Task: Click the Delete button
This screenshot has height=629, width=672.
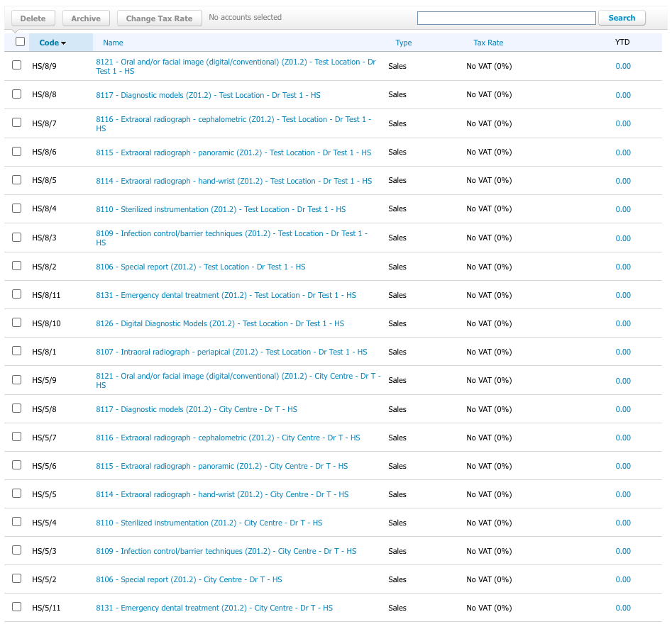Action: point(33,18)
